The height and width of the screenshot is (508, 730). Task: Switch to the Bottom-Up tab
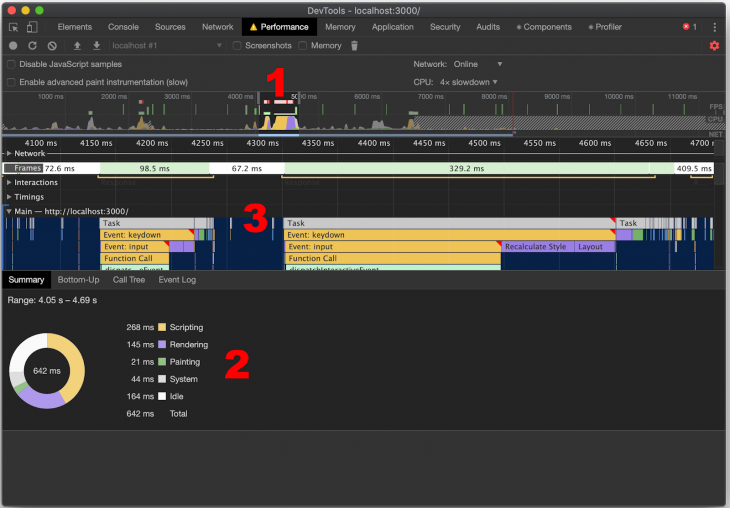click(x=77, y=280)
